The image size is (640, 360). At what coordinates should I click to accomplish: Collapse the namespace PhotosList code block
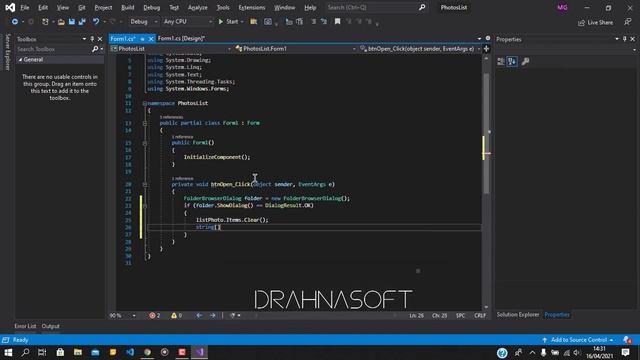145,103
